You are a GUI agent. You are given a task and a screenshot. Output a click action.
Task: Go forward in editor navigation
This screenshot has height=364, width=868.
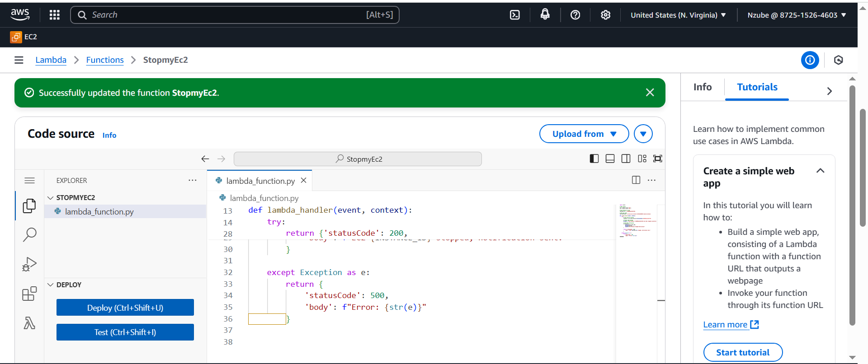[221, 159]
